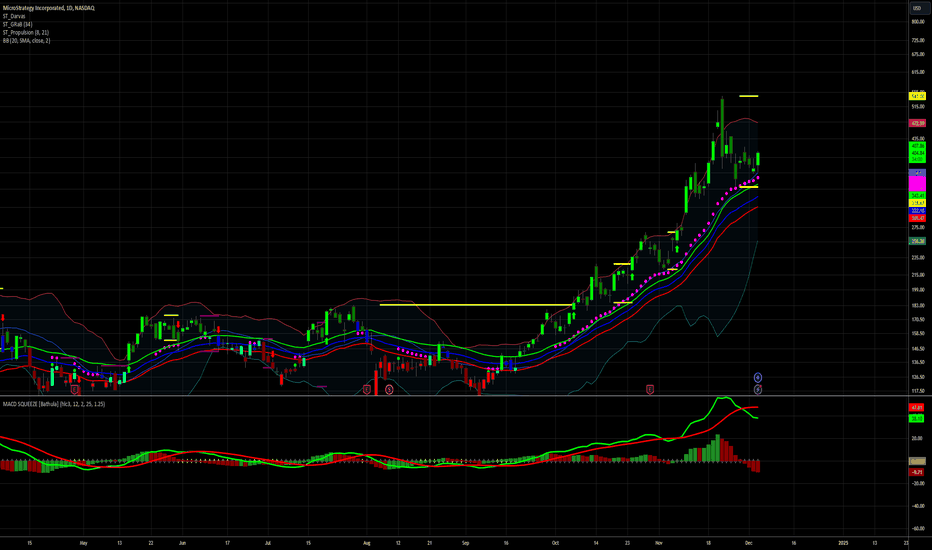
Task: Select the MACD SQUEEZE indicator label
Action: coord(53,404)
